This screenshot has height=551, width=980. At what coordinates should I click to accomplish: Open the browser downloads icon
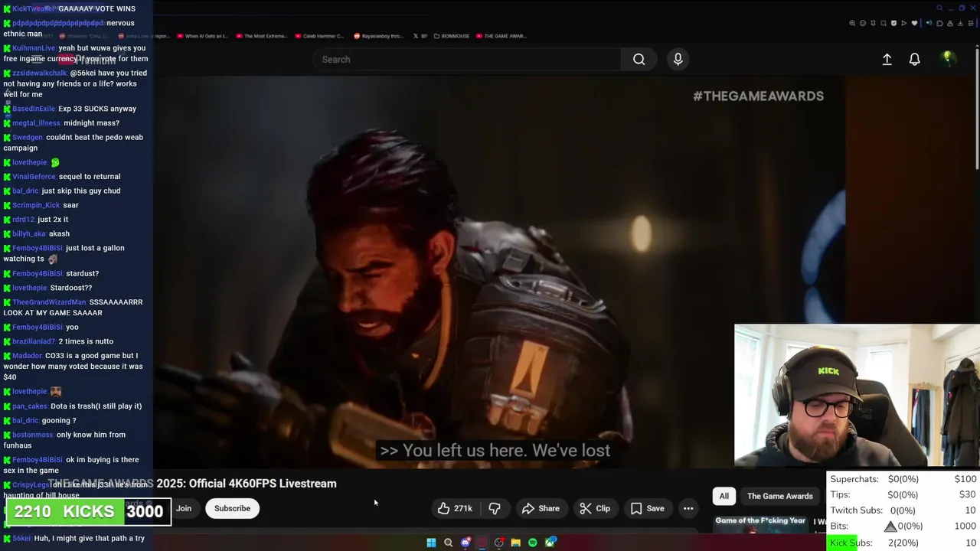[960, 23]
